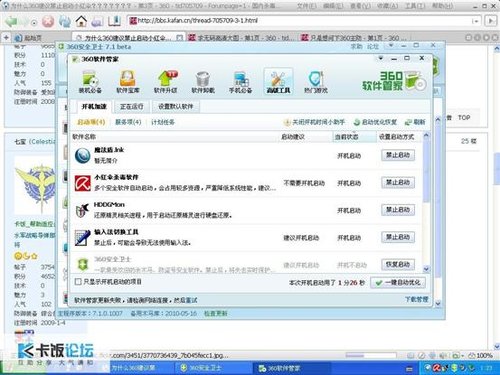Image resolution: width=500 pixels, height=375 pixels.
Task: Go to browser home page icon
Action: pos(81,22)
